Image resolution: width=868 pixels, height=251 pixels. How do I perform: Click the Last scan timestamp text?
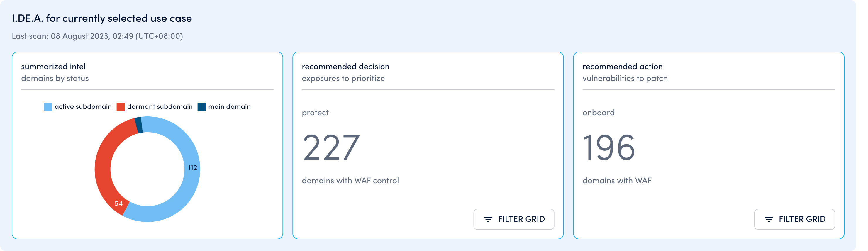coord(97,36)
